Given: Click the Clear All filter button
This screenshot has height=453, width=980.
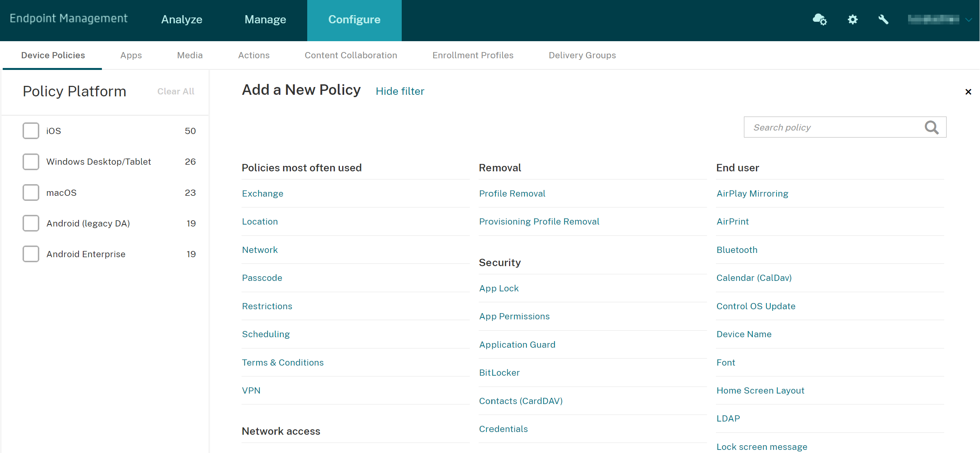Looking at the screenshot, I should point(176,91).
